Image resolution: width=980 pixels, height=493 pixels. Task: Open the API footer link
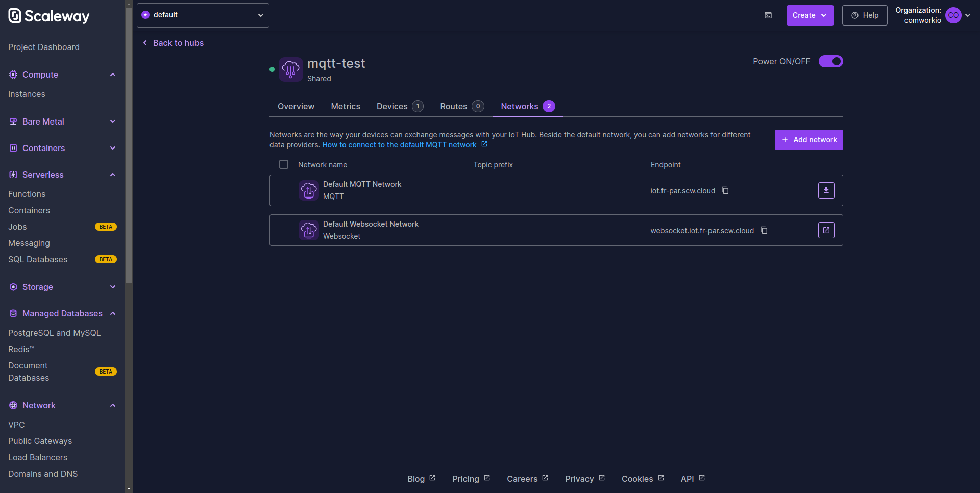click(x=693, y=479)
